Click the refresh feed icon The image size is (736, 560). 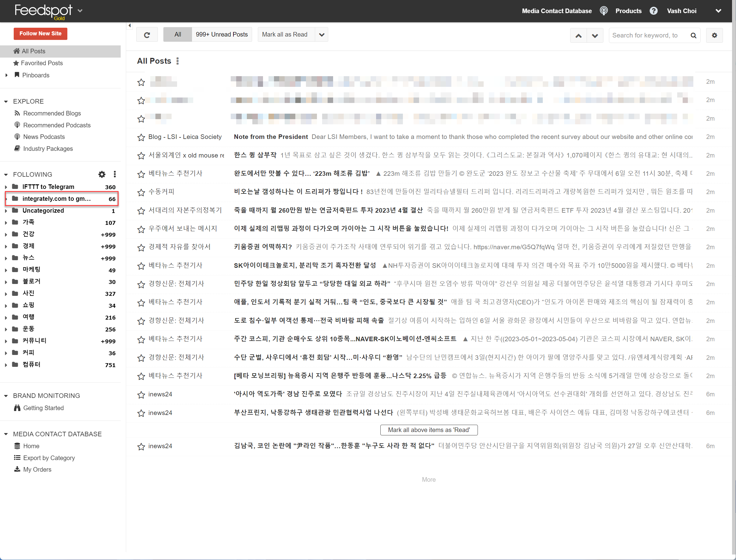pyautogui.click(x=147, y=35)
